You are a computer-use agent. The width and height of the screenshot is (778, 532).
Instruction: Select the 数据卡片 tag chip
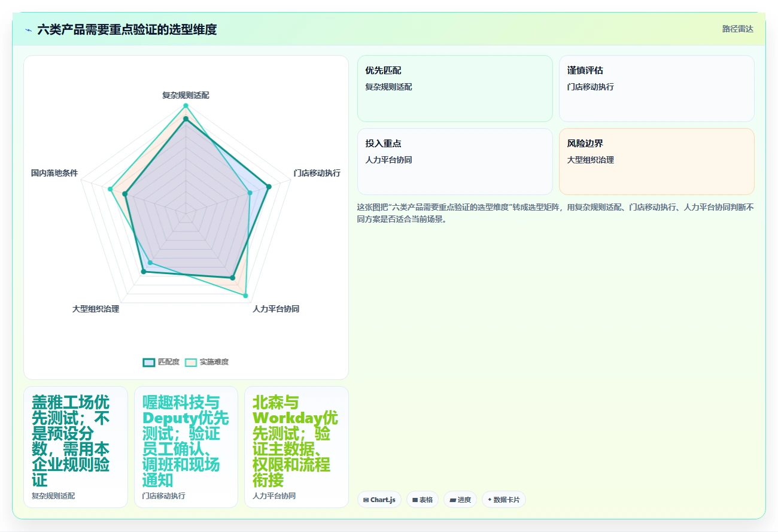tap(504, 500)
